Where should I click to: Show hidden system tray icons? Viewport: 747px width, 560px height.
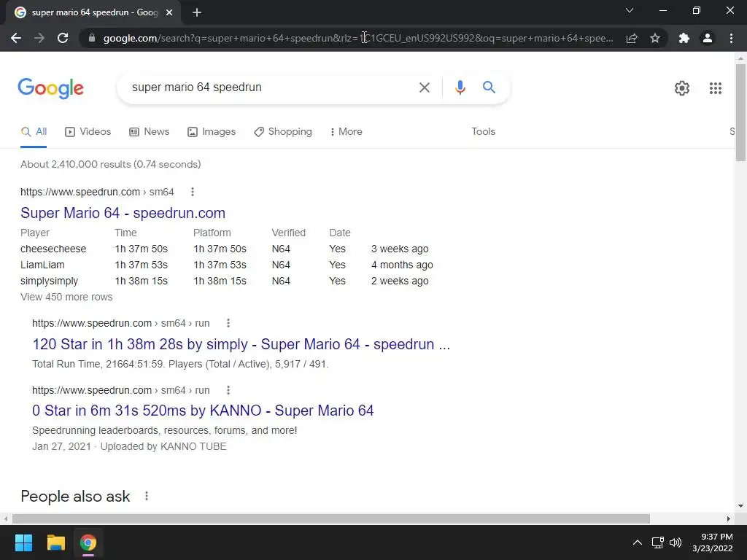pos(637,542)
